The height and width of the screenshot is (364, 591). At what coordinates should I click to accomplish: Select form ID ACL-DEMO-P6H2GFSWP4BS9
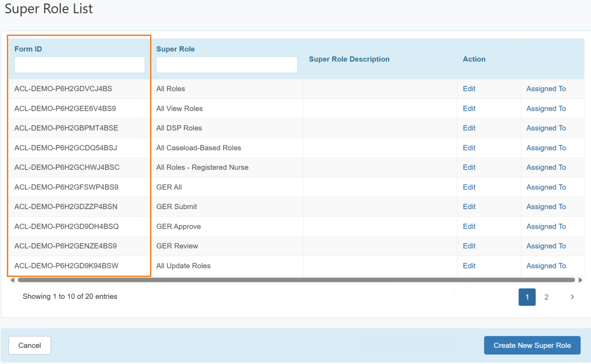tap(67, 187)
